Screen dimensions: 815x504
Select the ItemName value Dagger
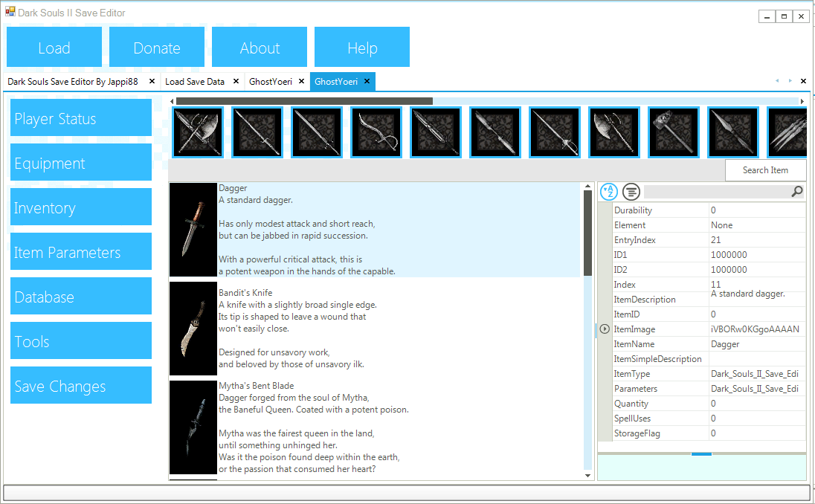tap(757, 344)
